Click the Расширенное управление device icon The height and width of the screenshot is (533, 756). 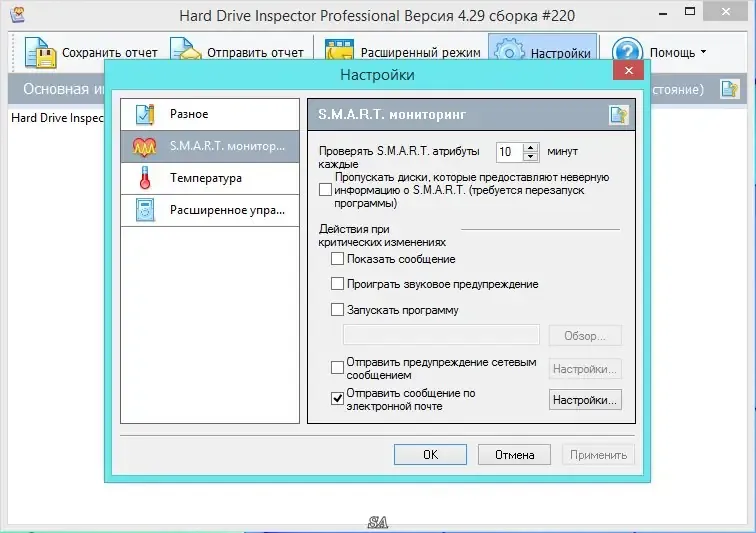point(145,210)
